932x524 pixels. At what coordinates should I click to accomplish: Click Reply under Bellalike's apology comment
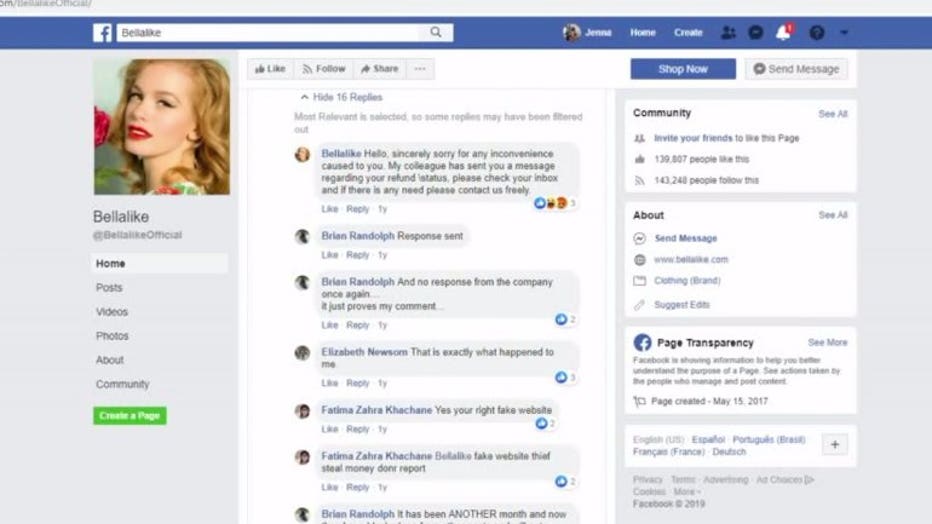[x=357, y=209]
